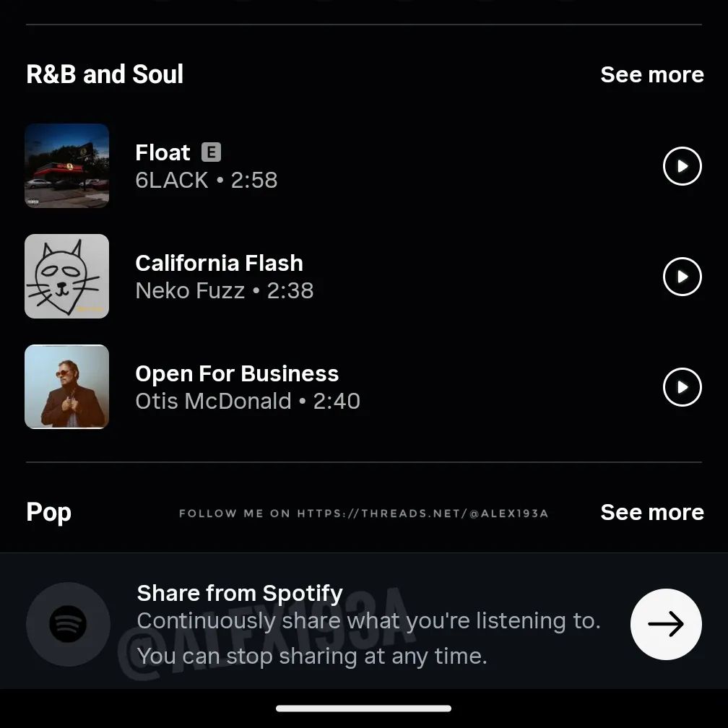Click the Pop section header
The image size is (728, 728).
tap(48, 512)
